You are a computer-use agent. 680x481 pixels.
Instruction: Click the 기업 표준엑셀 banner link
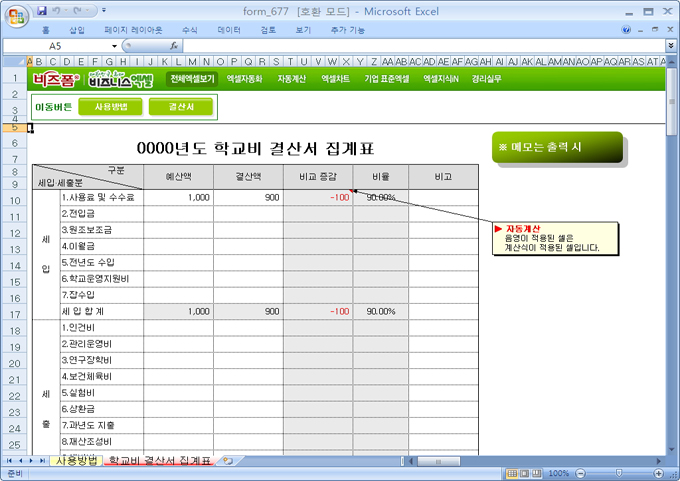coord(386,79)
